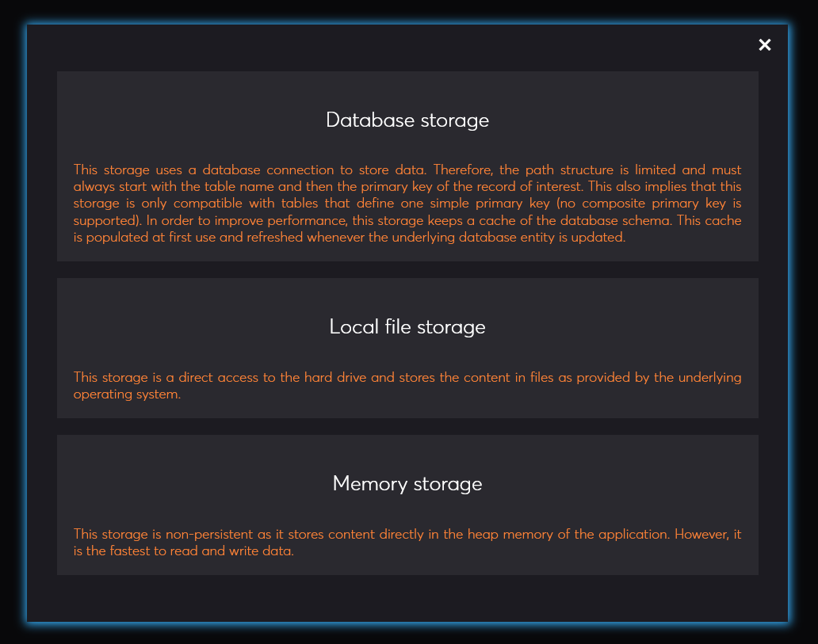Dismiss the storage selection dialog
This screenshot has width=818, height=644.
tap(764, 45)
